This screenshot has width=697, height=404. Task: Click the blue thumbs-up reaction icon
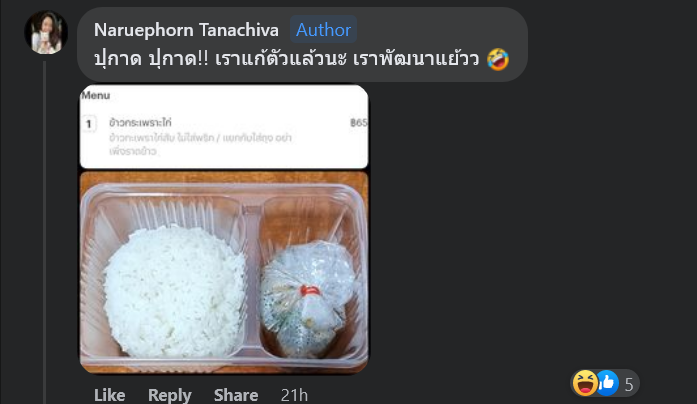pos(607,383)
